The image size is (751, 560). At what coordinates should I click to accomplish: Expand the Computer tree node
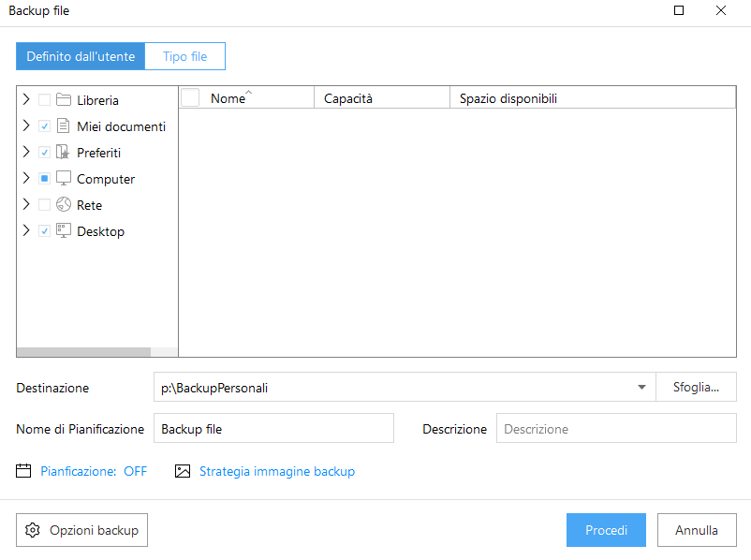pos(26,179)
